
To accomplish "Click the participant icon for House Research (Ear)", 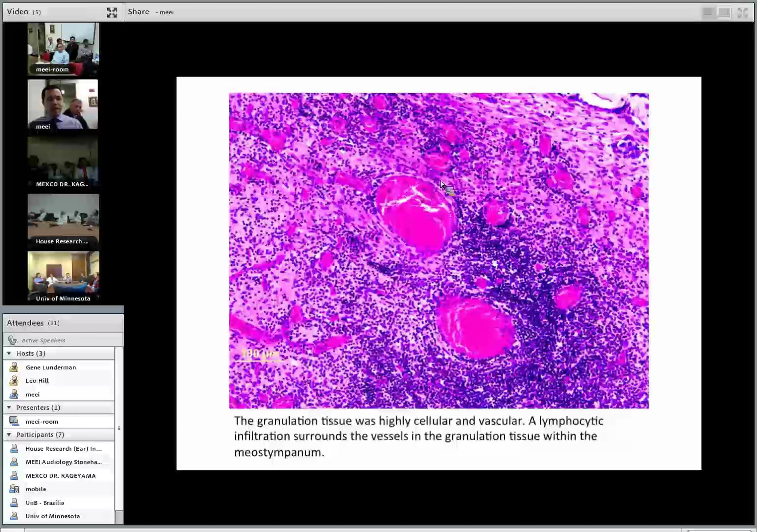I will point(14,448).
